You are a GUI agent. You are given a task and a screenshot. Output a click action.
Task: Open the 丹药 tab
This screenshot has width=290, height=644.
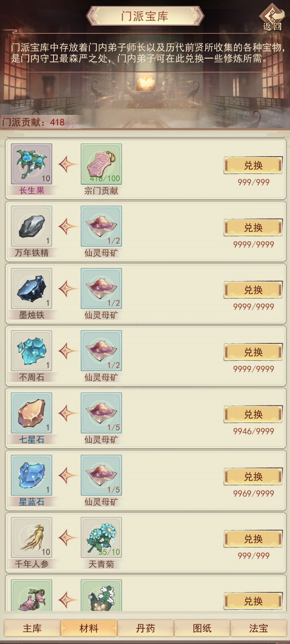pyautogui.click(x=145, y=628)
